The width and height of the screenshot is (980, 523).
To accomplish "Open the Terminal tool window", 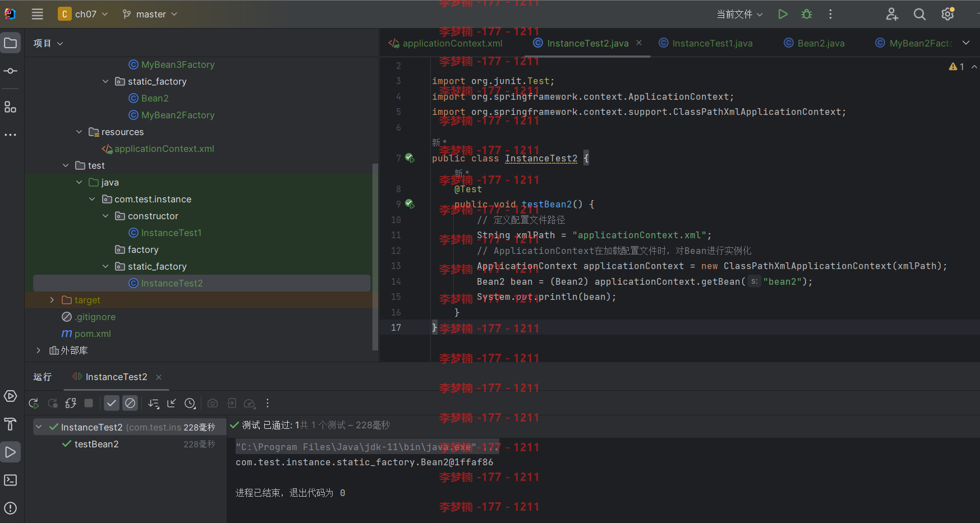I will 11,480.
